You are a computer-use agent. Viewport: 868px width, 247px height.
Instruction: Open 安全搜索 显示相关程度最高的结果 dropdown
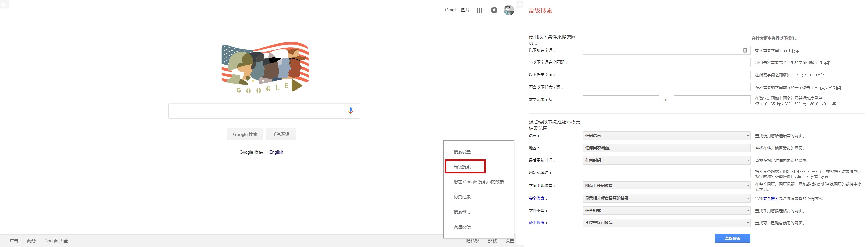(x=666, y=198)
